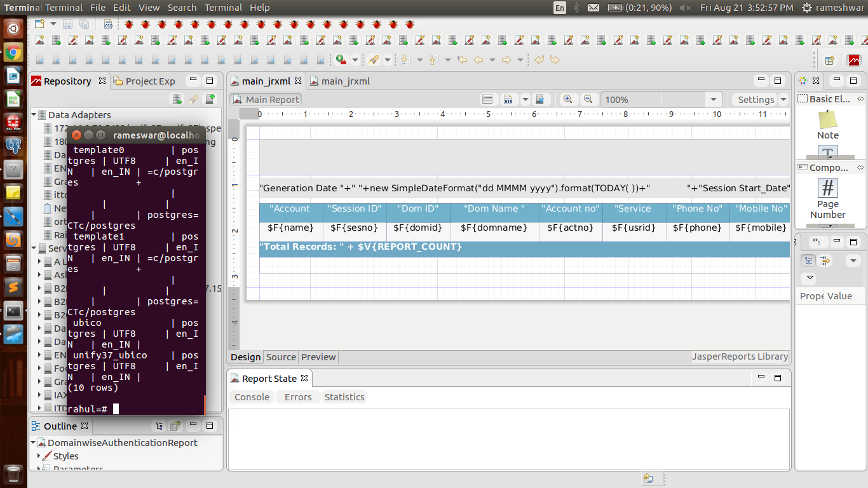This screenshot has width=868, height=488.
Task: Toggle Show Advanced Properties icon
Action: [x=825, y=261]
